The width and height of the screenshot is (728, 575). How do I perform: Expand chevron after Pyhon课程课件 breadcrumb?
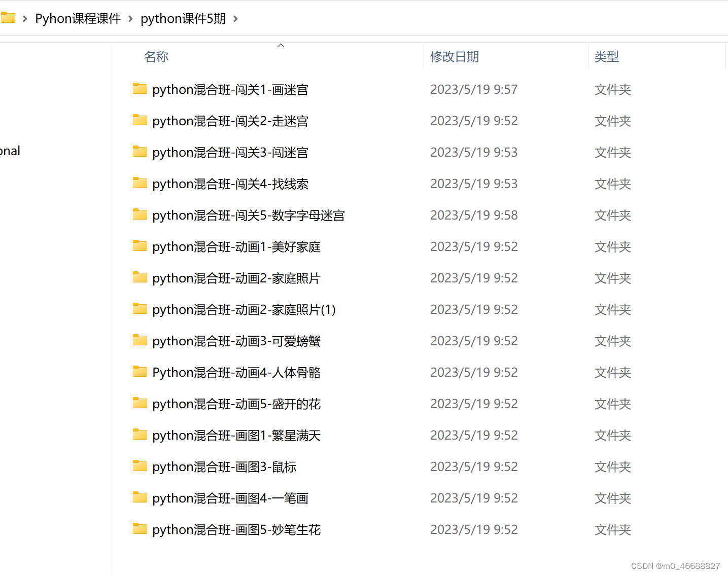coord(130,19)
